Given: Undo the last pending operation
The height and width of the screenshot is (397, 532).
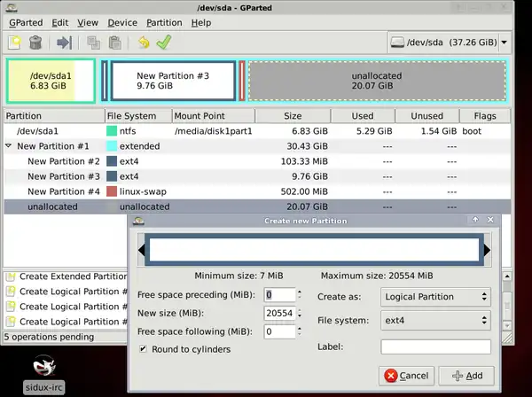Looking at the screenshot, I should (143, 42).
